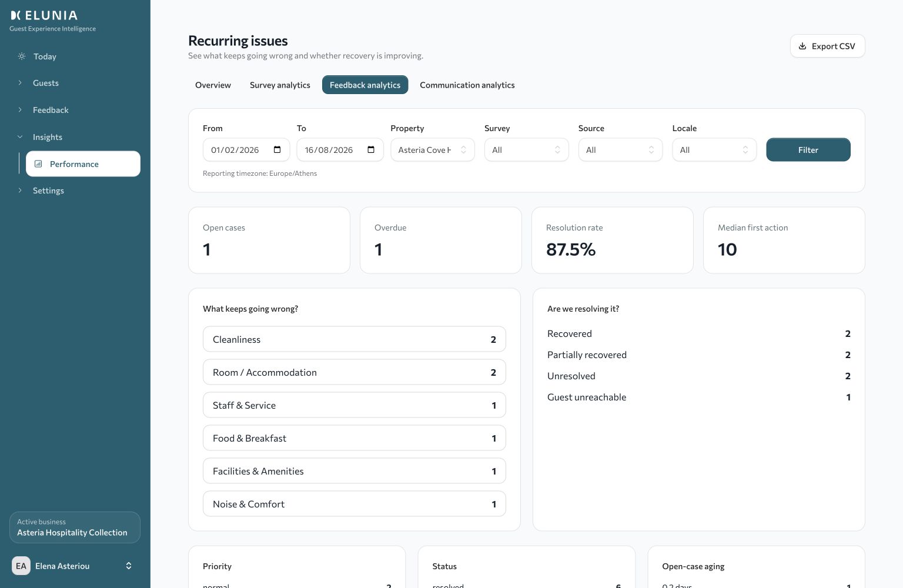Click the To date input field
This screenshot has height=588, width=903.
click(340, 150)
